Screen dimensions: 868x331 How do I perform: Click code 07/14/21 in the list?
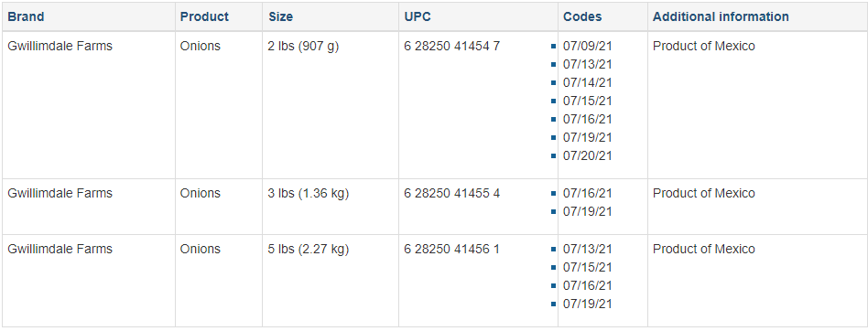587,83
